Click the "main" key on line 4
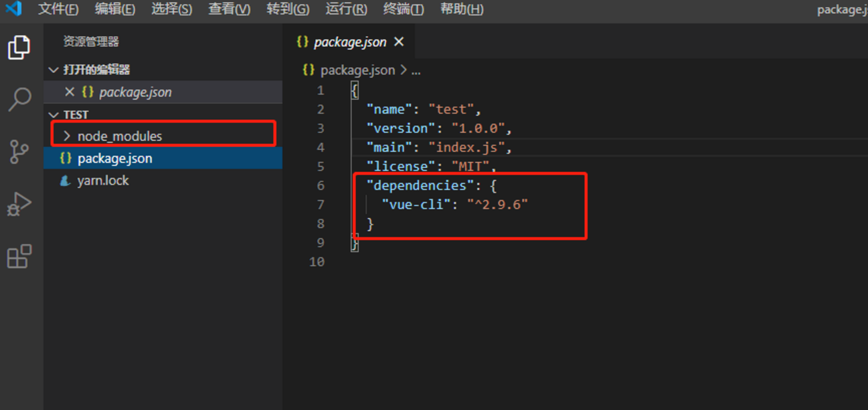Image resolution: width=868 pixels, height=410 pixels. [x=389, y=147]
